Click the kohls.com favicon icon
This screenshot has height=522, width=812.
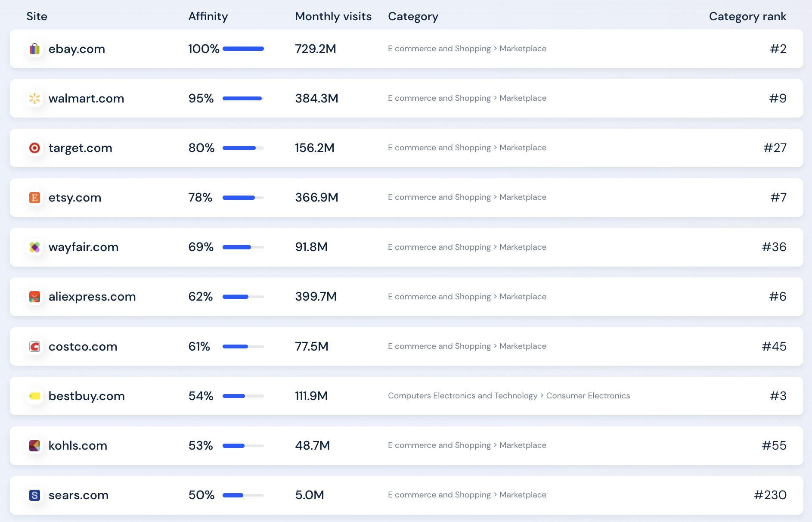coord(34,446)
